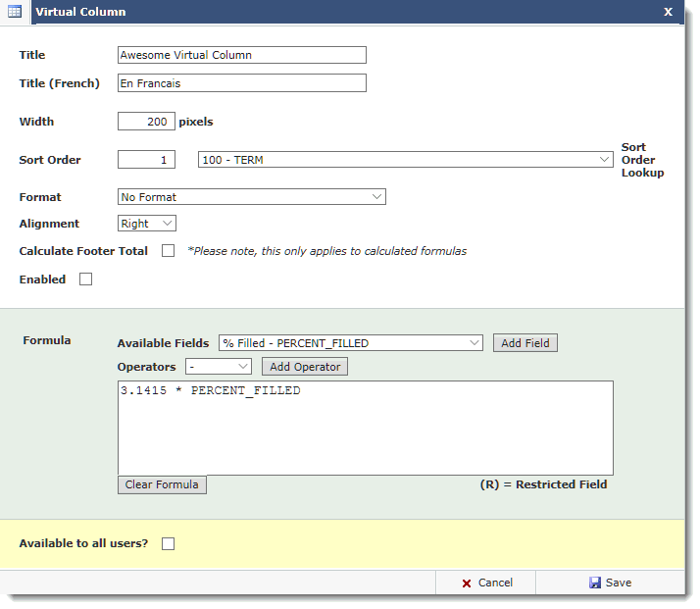
Task: Click the table icon in dialog title bar
Action: tap(15, 12)
